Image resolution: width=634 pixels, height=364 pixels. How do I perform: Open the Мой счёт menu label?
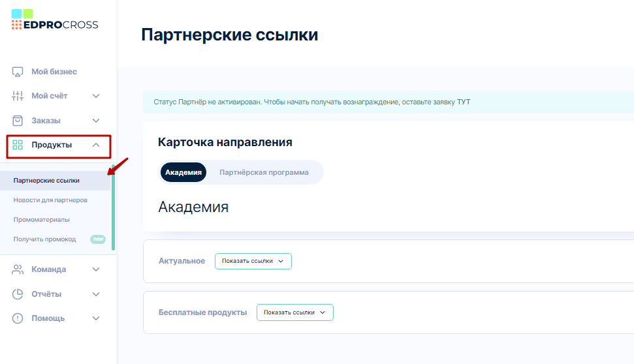point(50,96)
